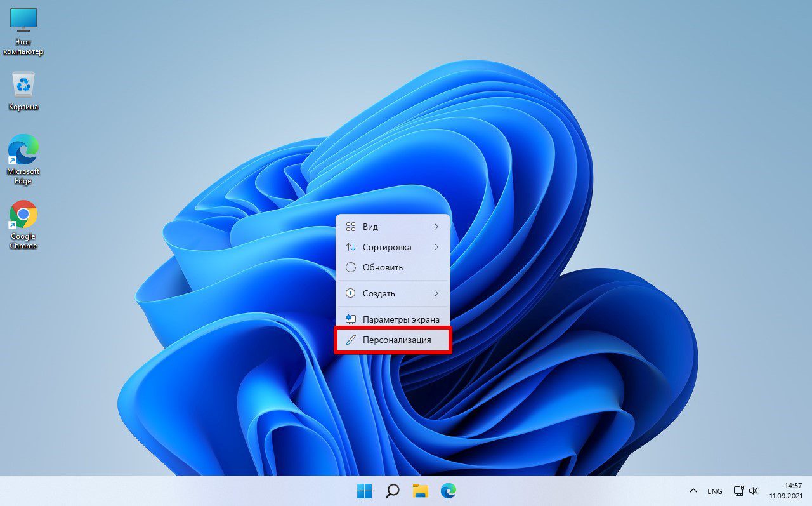Screen dimensions: 812x506
Task: Expand the Создать submenu arrow
Action: click(x=436, y=293)
